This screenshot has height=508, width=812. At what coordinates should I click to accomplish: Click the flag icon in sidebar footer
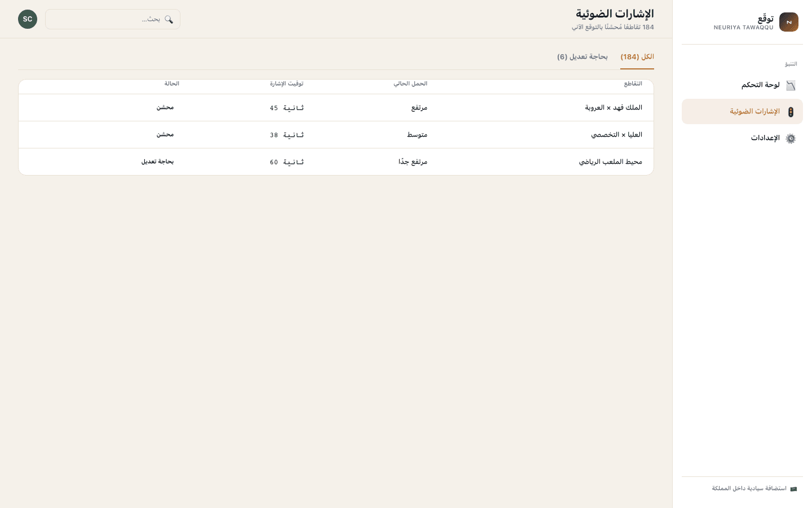point(793,489)
